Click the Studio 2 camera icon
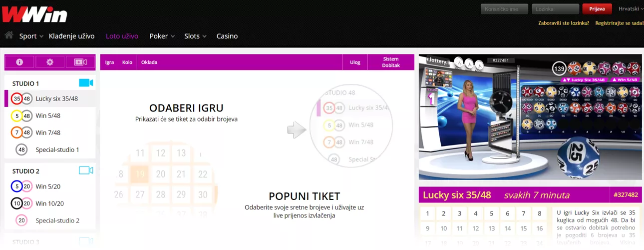This screenshot has width=644, height=250. [86, 170]
